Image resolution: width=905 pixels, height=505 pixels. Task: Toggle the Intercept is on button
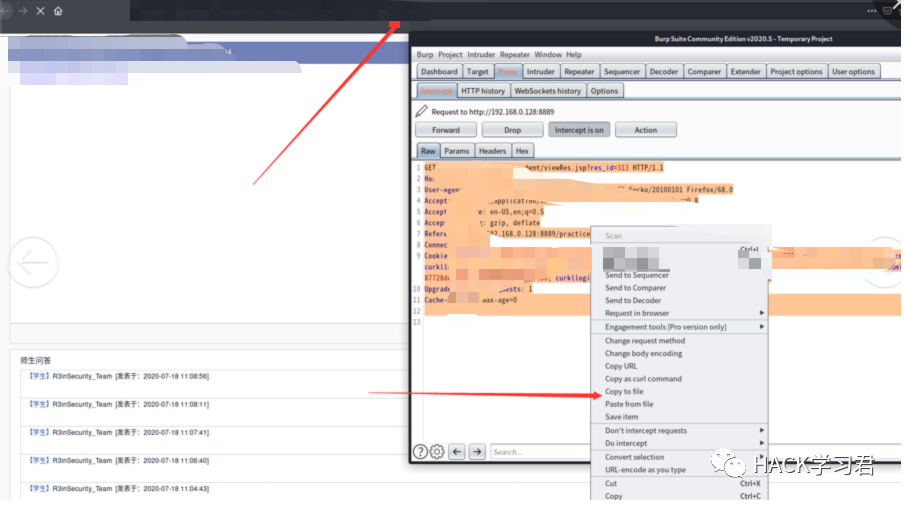pos(579,130)
